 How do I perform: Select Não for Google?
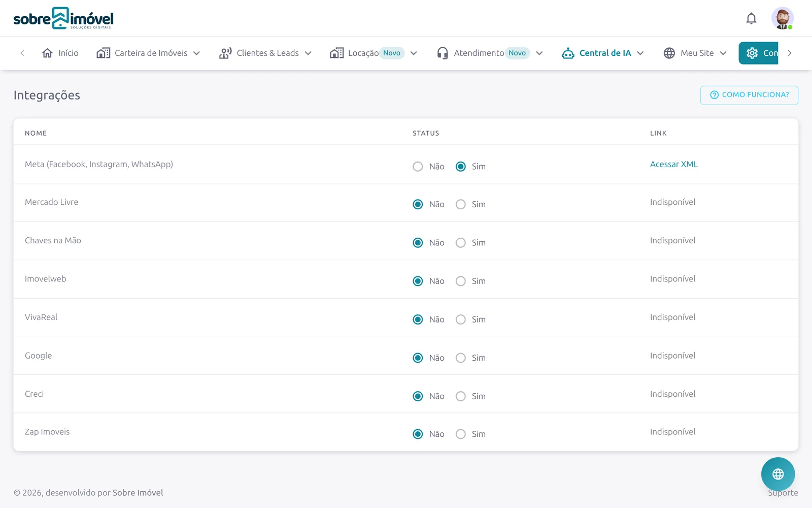click(418, 358)
